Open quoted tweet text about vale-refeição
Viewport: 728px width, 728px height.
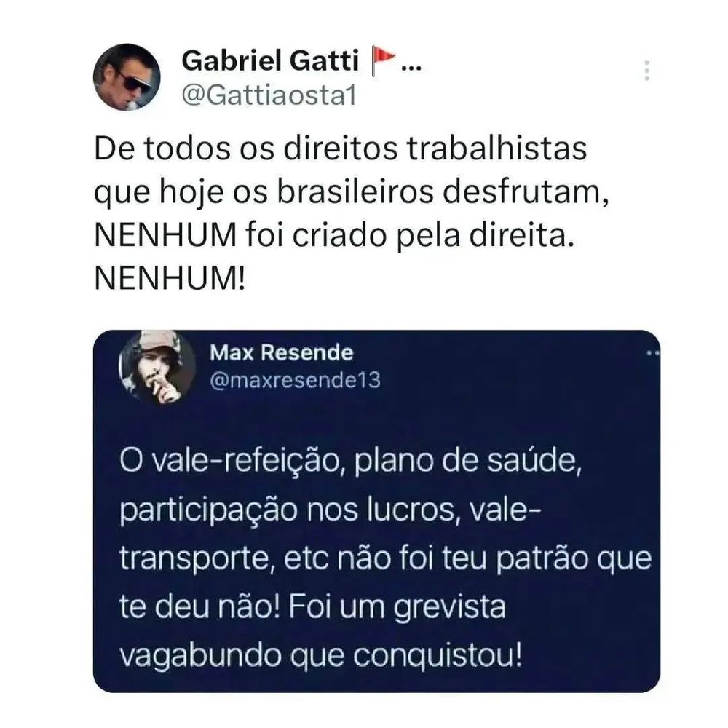tap(385, 558)
